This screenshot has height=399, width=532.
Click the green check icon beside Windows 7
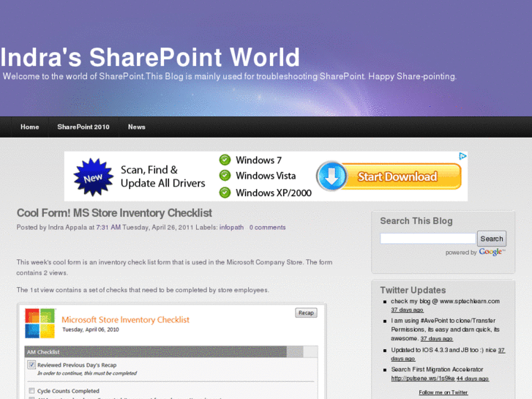(x=225, y=160)
